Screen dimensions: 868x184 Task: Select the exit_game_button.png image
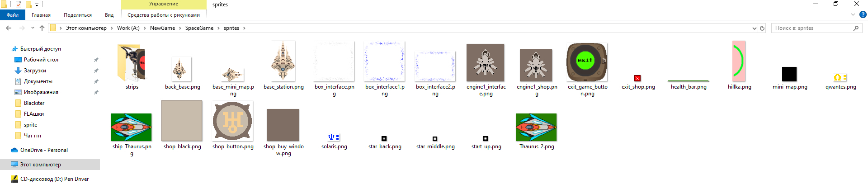pos(587,62)
